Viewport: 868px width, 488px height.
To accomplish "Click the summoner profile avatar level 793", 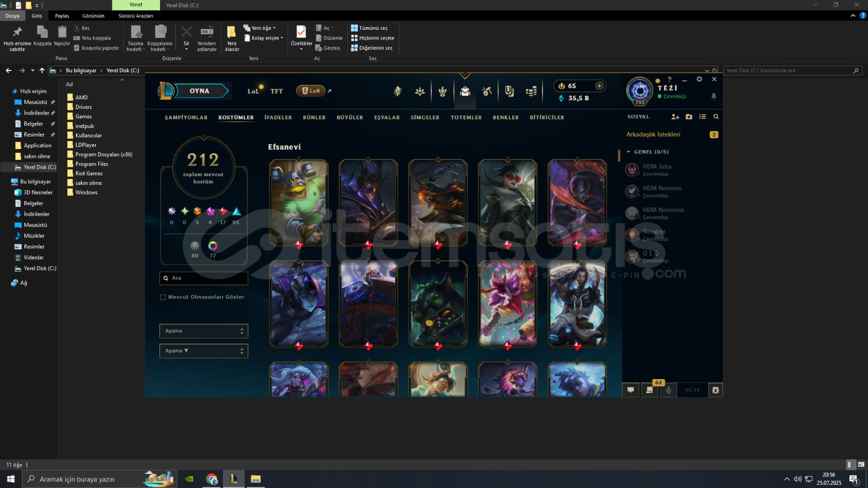I will (640, 91).
